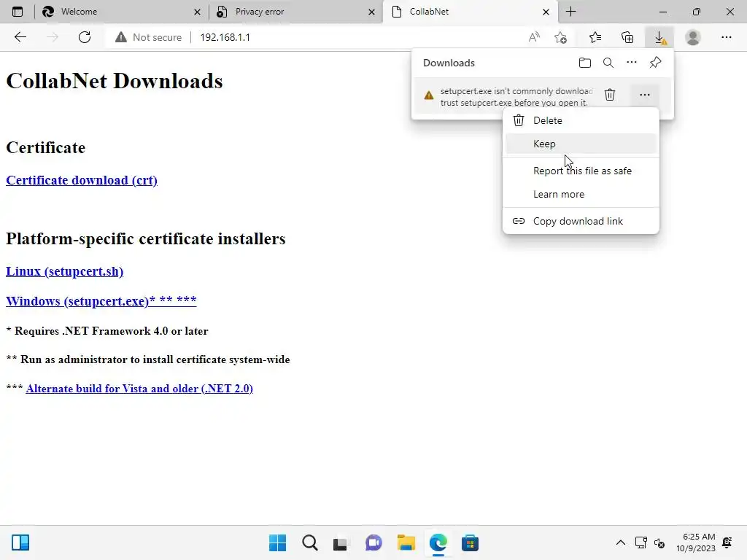747x560 pixels.
Task: Search downloads with the magnifier icon
Action: click(x=608, y=63)
